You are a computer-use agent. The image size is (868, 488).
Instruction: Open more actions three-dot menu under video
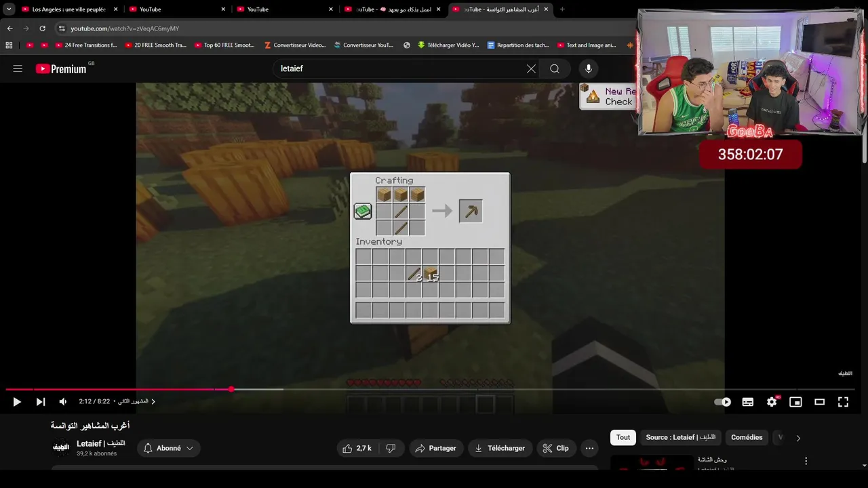coord(589,448)
